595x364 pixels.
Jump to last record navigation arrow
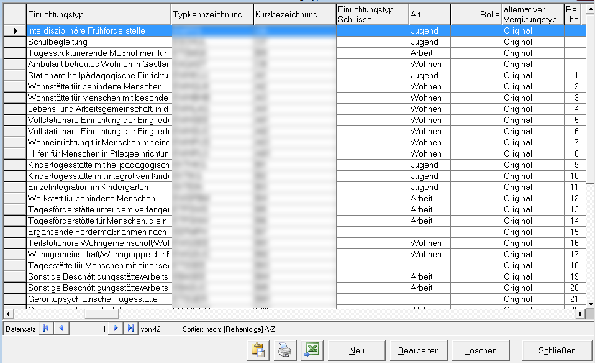point(130,329)
